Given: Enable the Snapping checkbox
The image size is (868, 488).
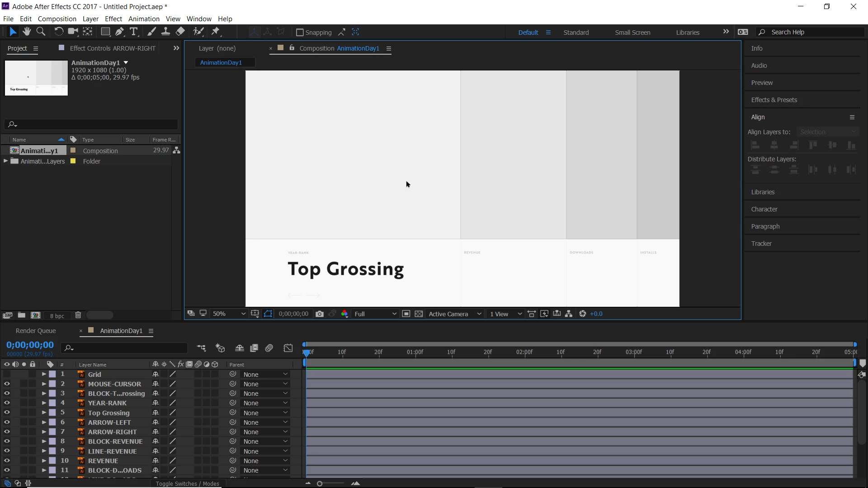Looking at the screenshot, I should click(299, 33).
